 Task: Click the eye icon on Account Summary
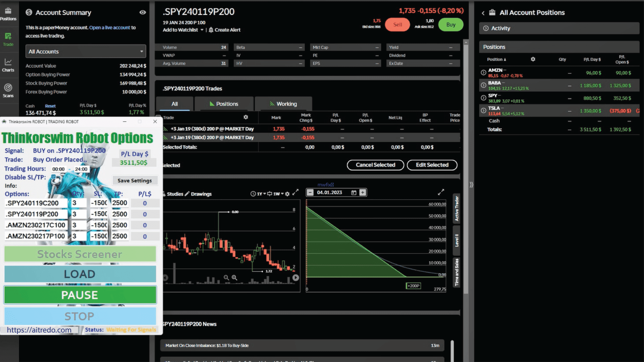(143, 12)
